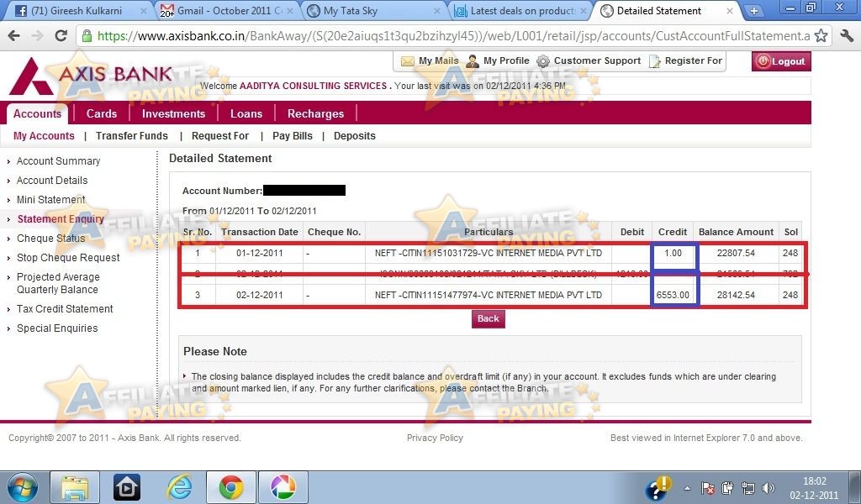This screenshot has width=861, height=504.
Task: Reload the page with the refresh icon
Action: point(61,35)
